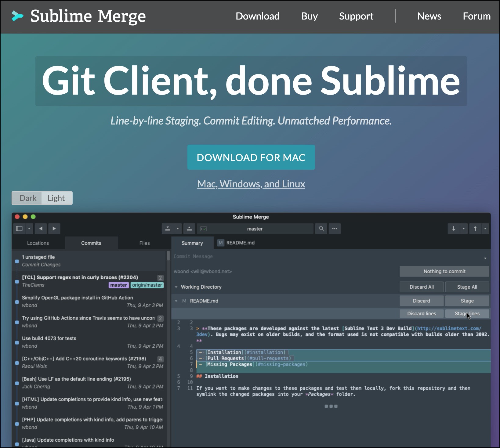The width and height of the screenshot is (500, 448).
Task: Select the Light theme toggle
Action: coord(56,198)
